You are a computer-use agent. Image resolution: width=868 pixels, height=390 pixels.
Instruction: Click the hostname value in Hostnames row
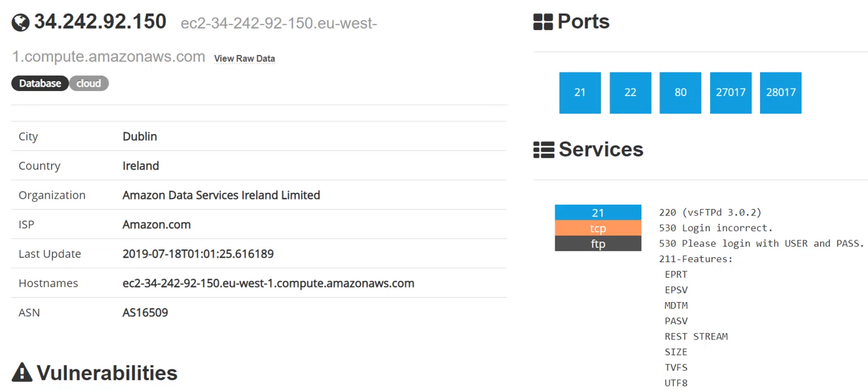[268, 283]
